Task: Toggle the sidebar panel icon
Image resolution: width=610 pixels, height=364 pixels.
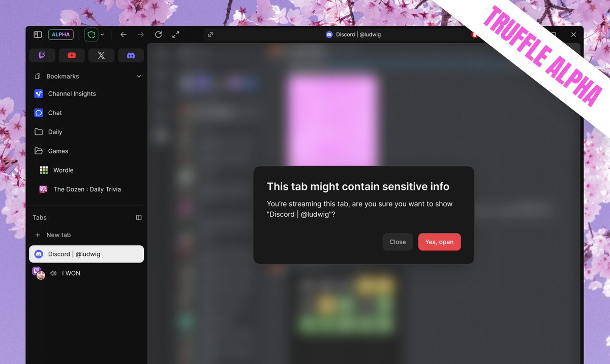Action: click(38, 35)
